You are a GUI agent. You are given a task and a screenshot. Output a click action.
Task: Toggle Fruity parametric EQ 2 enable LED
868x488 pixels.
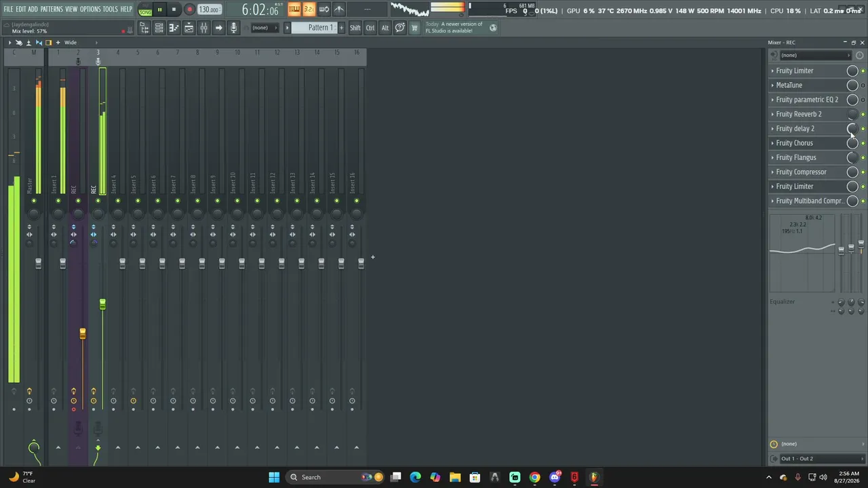(x=863, y=100)
